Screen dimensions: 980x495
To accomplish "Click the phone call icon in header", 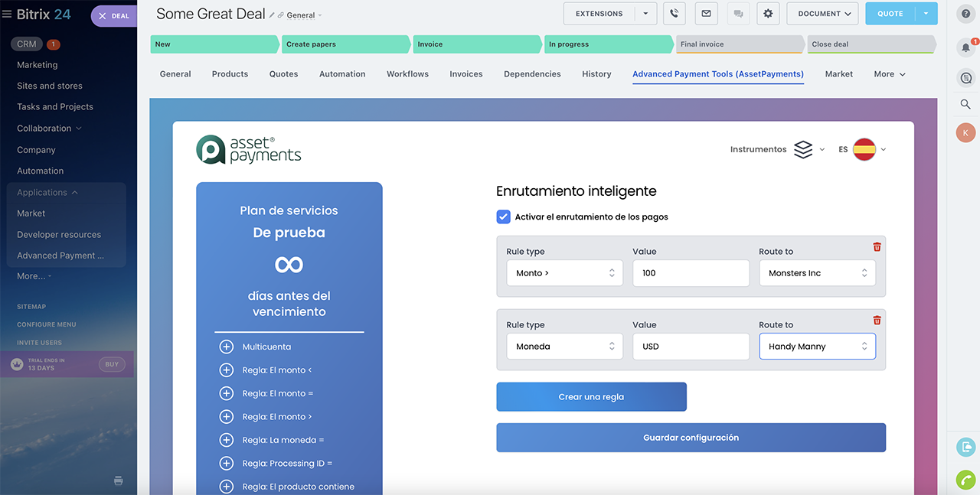I will point(675,14).
